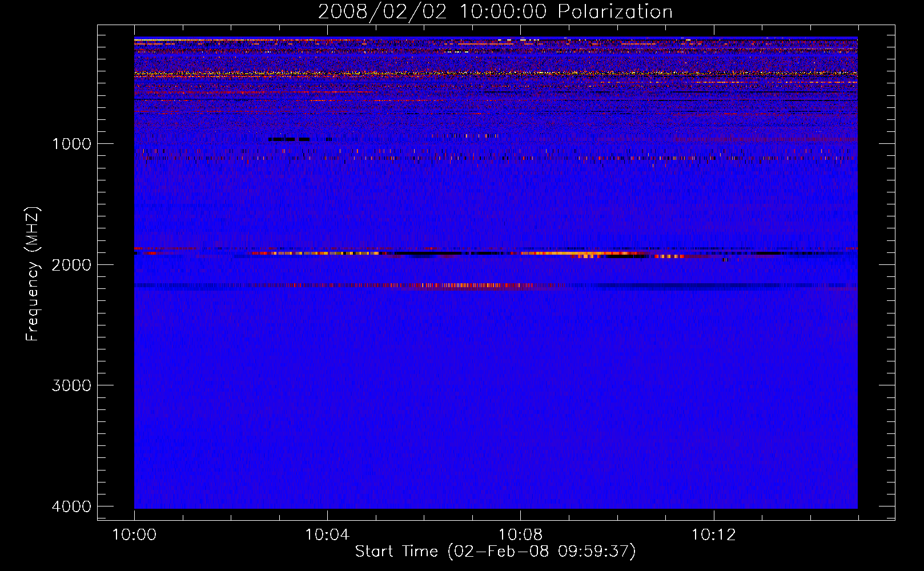This screenshot has height=571, width=924.
Task: Click the 10:00 time tick label
Action: (x=134, y=535)
